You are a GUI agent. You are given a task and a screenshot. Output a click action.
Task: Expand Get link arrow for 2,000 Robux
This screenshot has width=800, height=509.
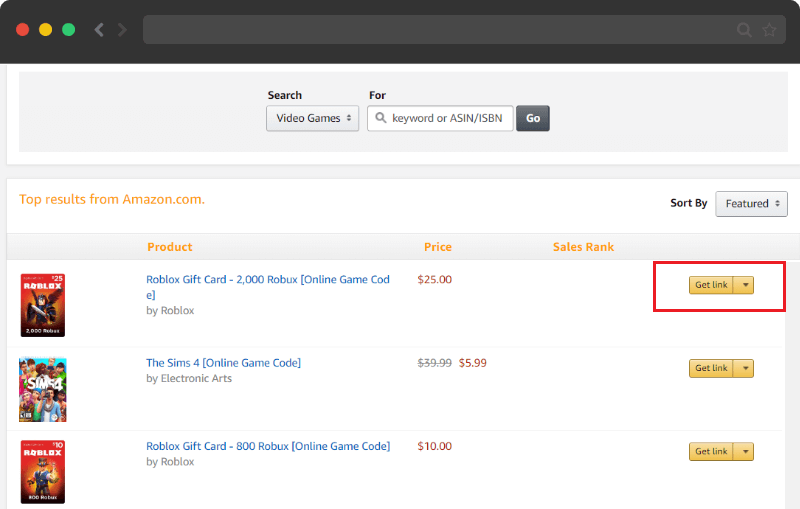point(744,285)
